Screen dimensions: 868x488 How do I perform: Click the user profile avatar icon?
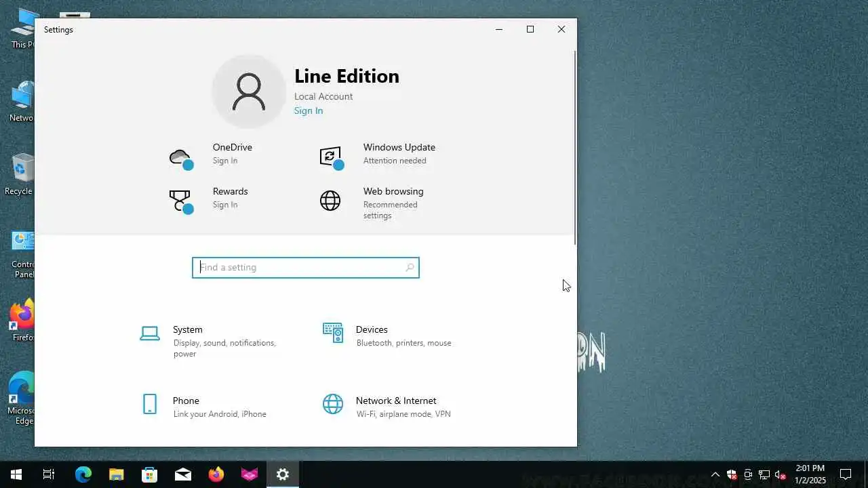point(249,91)
